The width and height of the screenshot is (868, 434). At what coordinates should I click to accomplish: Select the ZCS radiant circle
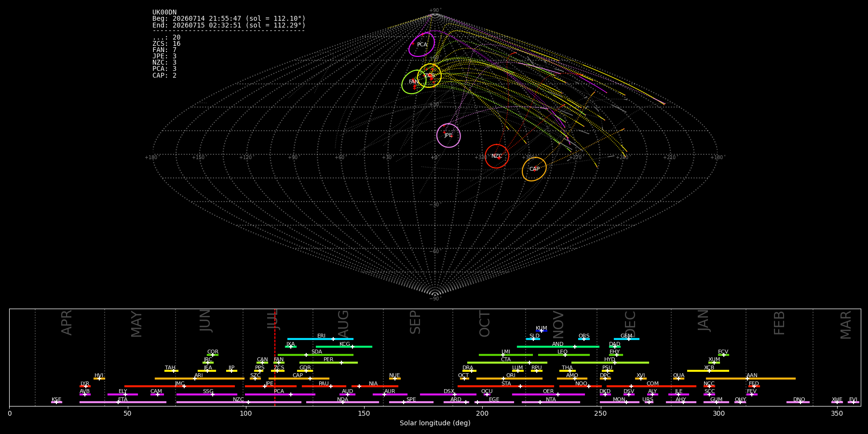[429, 75]
